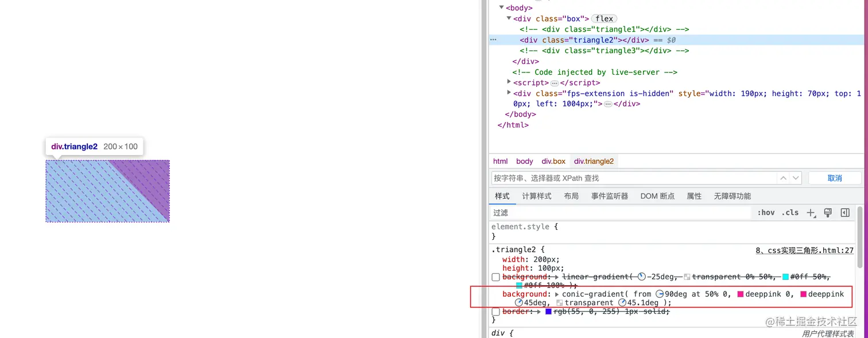This screenshot has height=338, width=868.
Task: Open the 无障碍功能 tab
Action: (x=733, y=196)
